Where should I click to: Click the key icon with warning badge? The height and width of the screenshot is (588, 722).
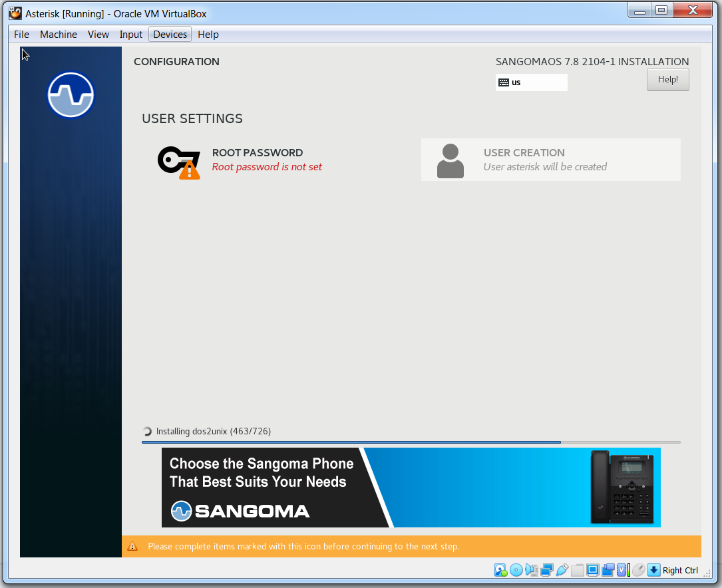[178, 162]
